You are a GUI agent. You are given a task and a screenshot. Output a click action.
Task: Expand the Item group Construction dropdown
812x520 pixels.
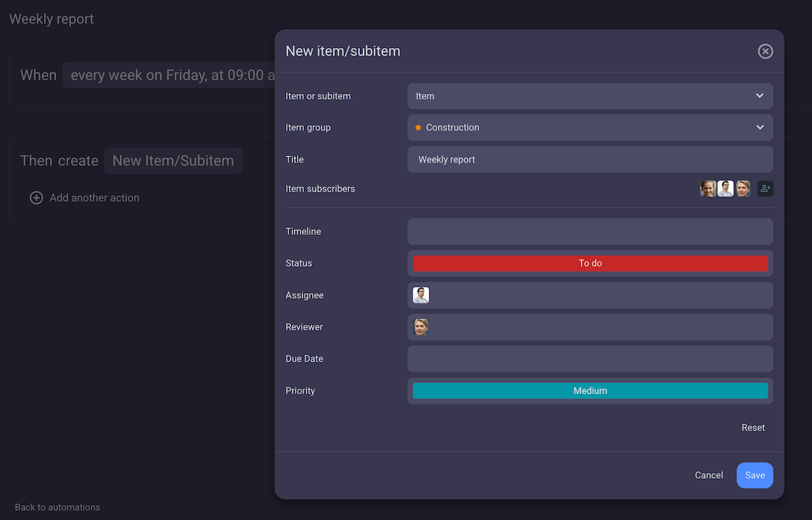[x=759, y=127]
